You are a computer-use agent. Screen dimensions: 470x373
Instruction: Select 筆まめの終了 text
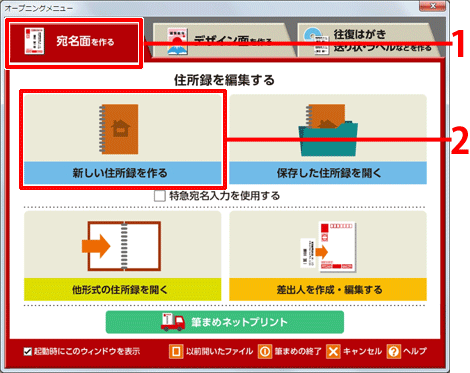click(298, 351)
